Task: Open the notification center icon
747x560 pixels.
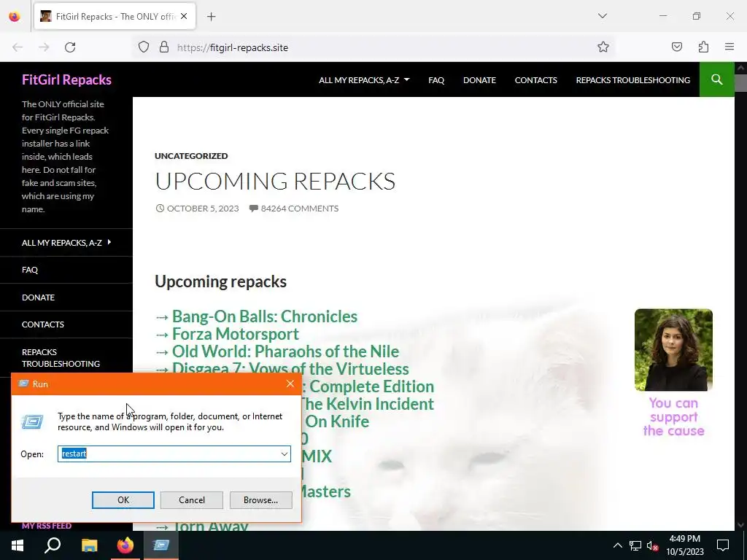Action: point(723,545)
